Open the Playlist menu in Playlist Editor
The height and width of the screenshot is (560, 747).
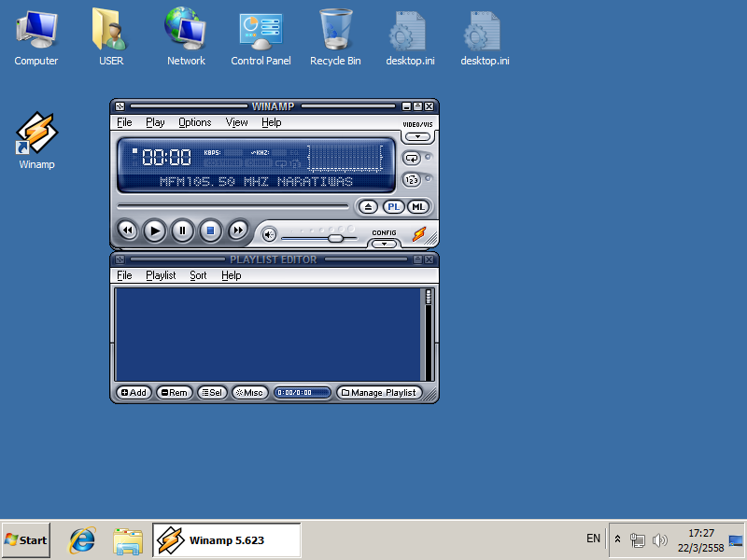tap(161, 275)
